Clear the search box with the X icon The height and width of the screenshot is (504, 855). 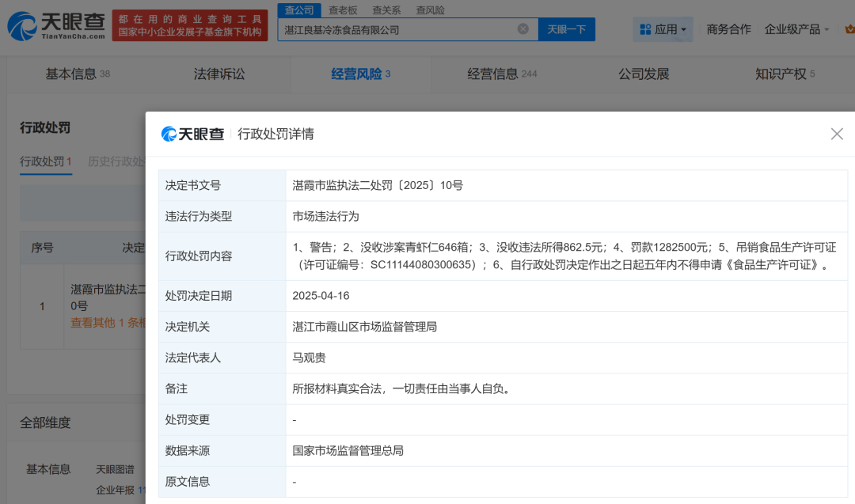(522, 29)
